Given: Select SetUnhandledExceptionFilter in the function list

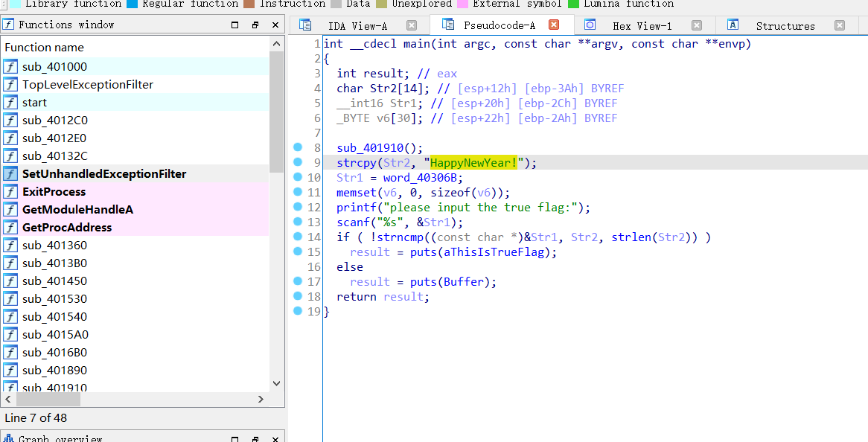Looking at the screenshot, I should (x=104, y=174).
